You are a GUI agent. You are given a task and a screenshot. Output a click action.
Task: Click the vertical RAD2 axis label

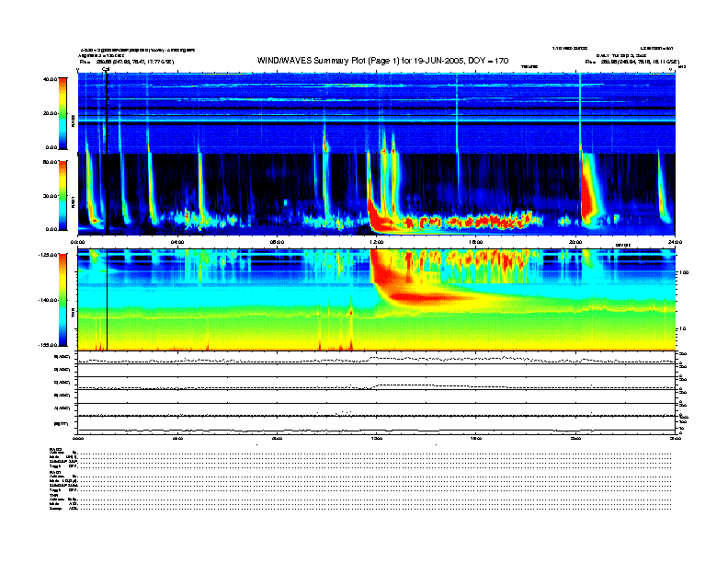73,121
